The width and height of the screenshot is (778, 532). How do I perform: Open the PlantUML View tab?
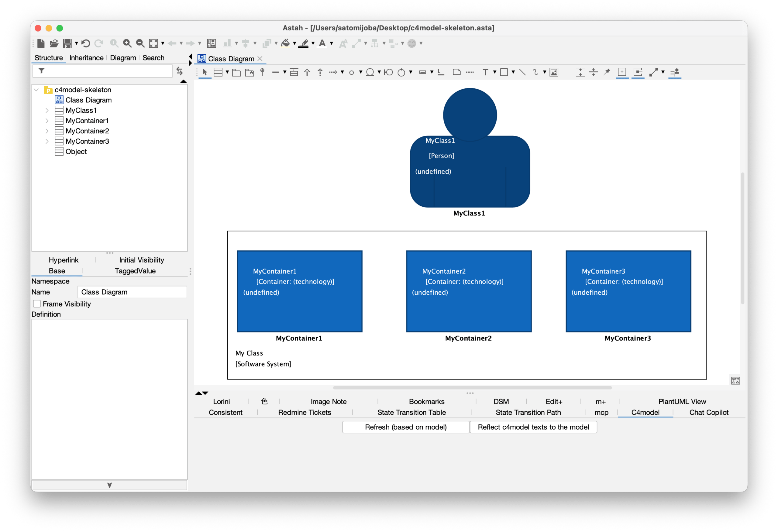(682, 402)
